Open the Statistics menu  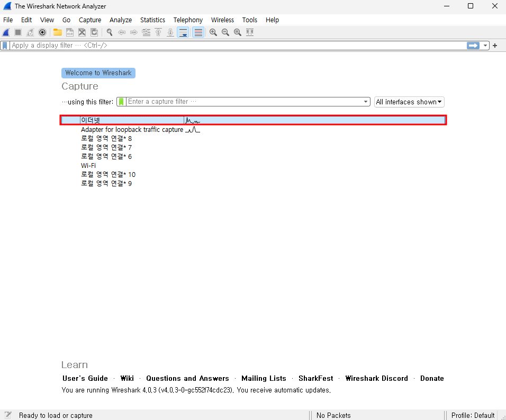point(152,20)
